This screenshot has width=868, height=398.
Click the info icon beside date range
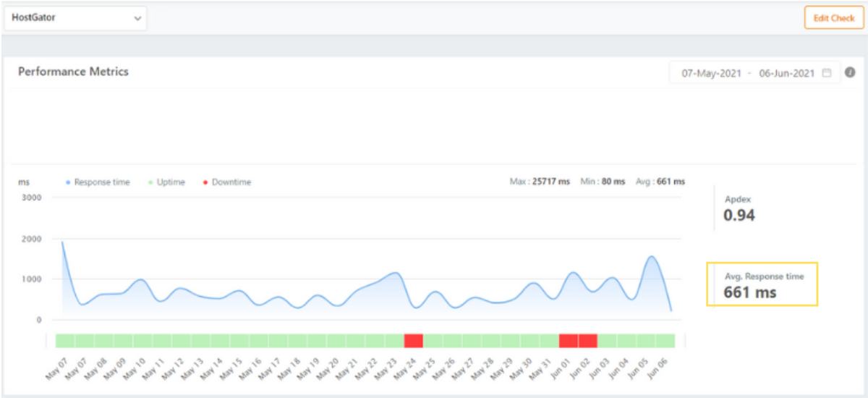click(851, 72)
